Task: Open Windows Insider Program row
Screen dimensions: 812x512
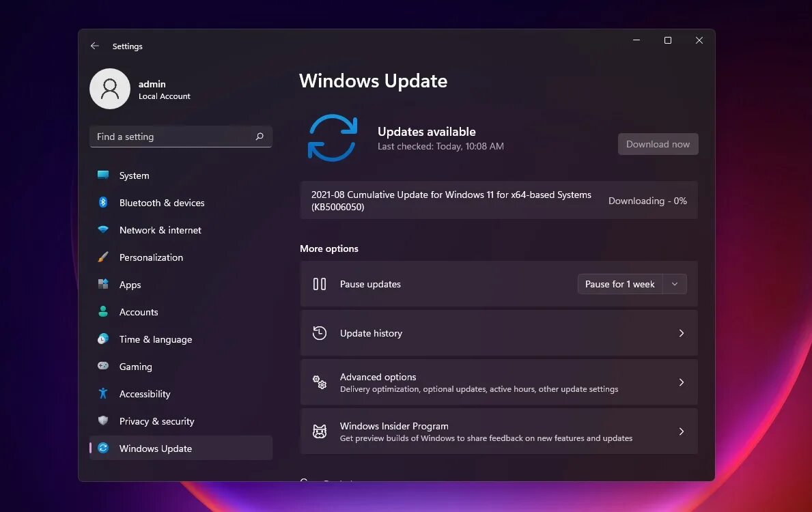Action: tap(499, 431)
